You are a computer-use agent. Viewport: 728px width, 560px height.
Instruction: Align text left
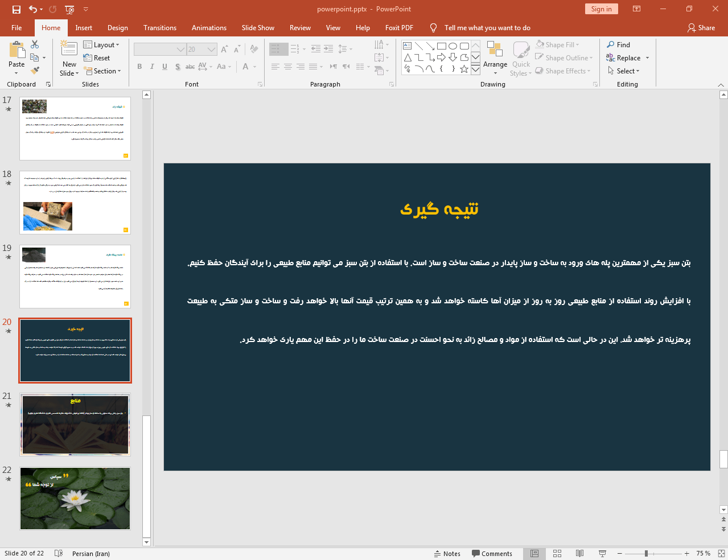click(275, 67)
